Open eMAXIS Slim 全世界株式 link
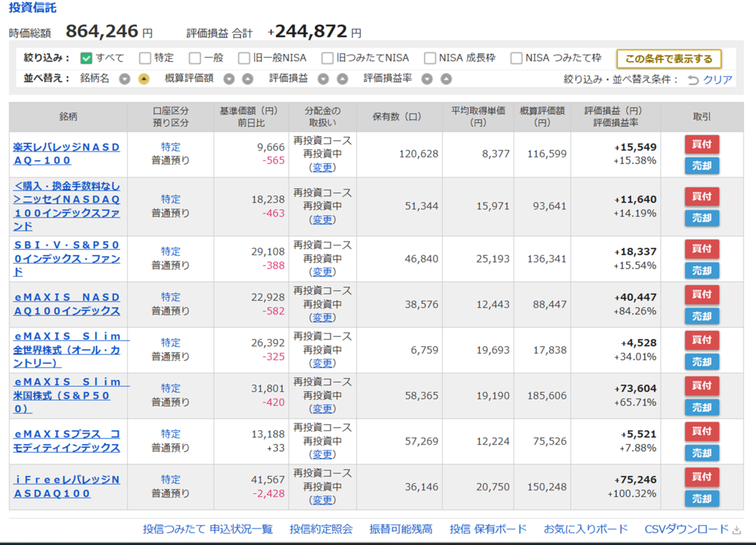 pos(71,350)
